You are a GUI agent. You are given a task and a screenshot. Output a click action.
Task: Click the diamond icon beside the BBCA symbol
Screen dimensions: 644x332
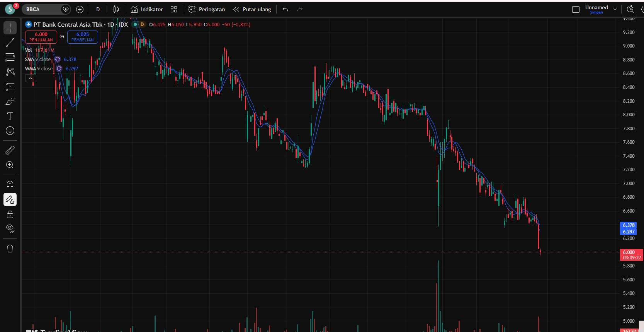[66, 9]
